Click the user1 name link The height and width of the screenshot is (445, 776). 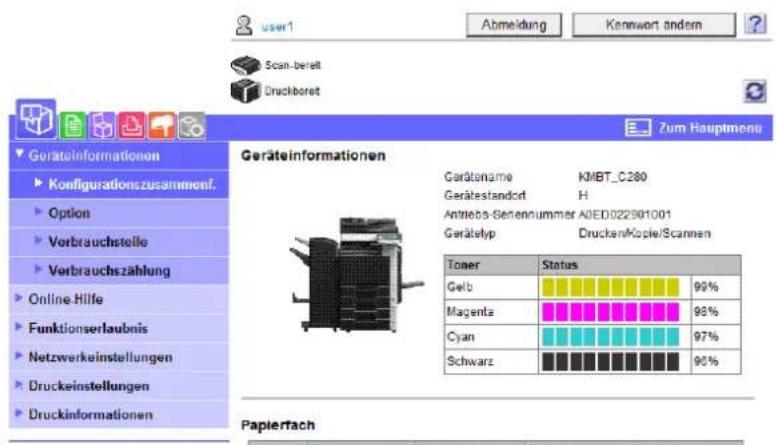click(277, 27)
